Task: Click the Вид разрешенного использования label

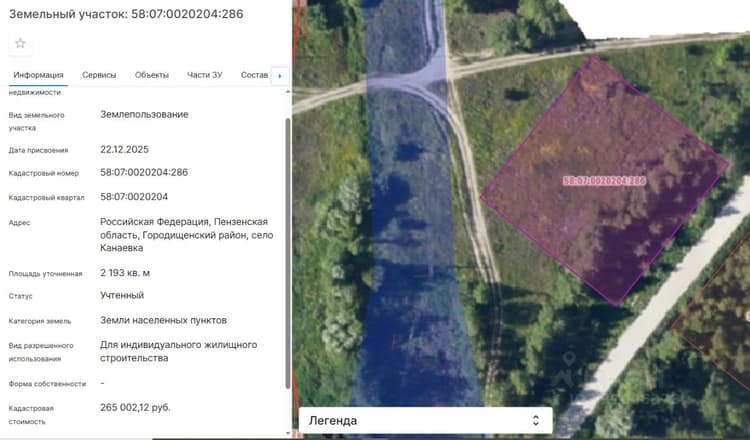Action: tap(41, 352)
